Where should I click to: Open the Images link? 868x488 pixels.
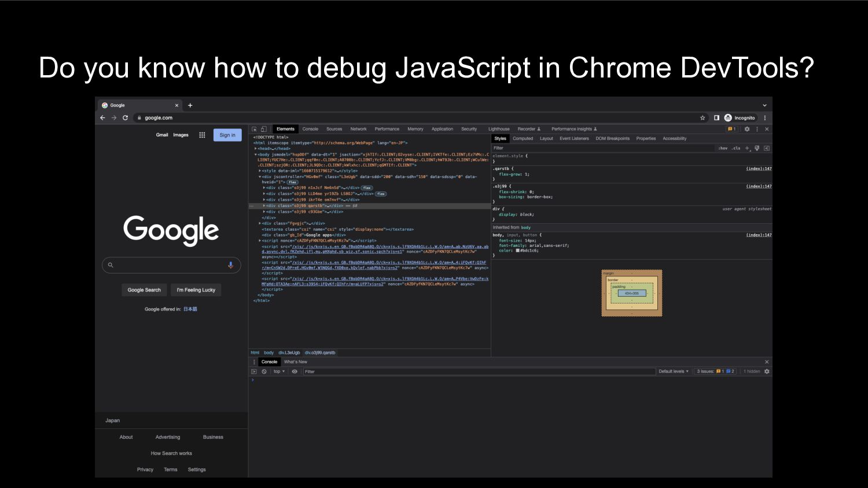[181, 135]
